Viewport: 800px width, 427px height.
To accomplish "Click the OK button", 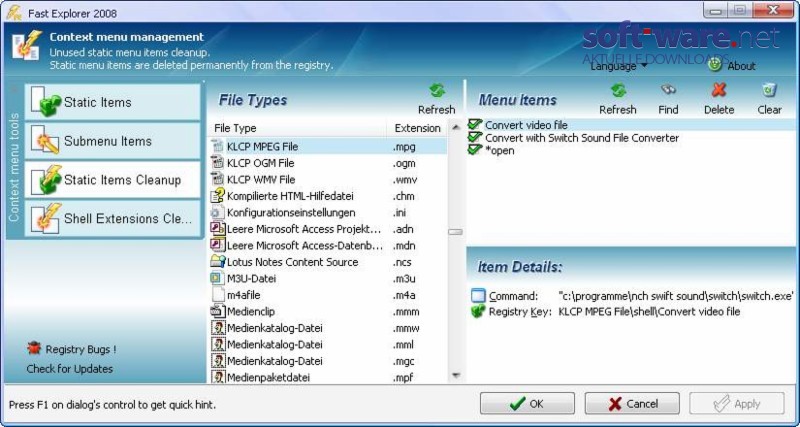I will pos(527,404).
